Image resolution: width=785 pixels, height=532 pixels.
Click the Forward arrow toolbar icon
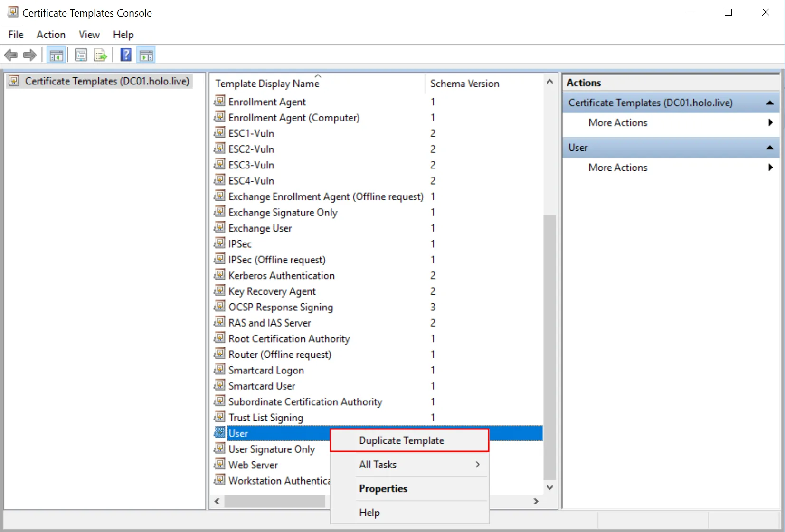click(30, 56)
